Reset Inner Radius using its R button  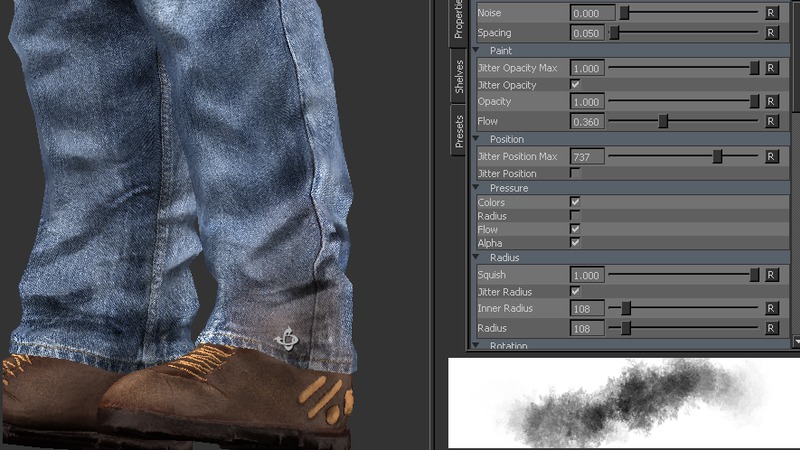(x=771, y=309)
